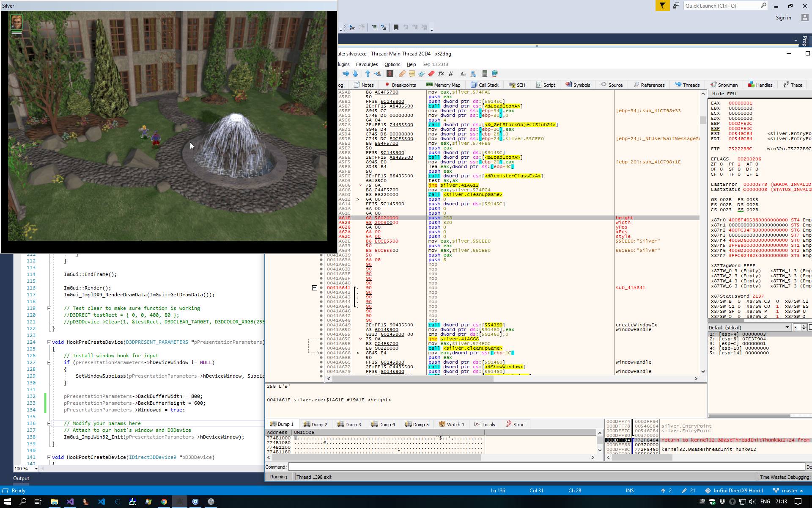Viewport: 812px width, 508px height.
Task: Open the editor zoom 100% dropdown
Action: 36,469
